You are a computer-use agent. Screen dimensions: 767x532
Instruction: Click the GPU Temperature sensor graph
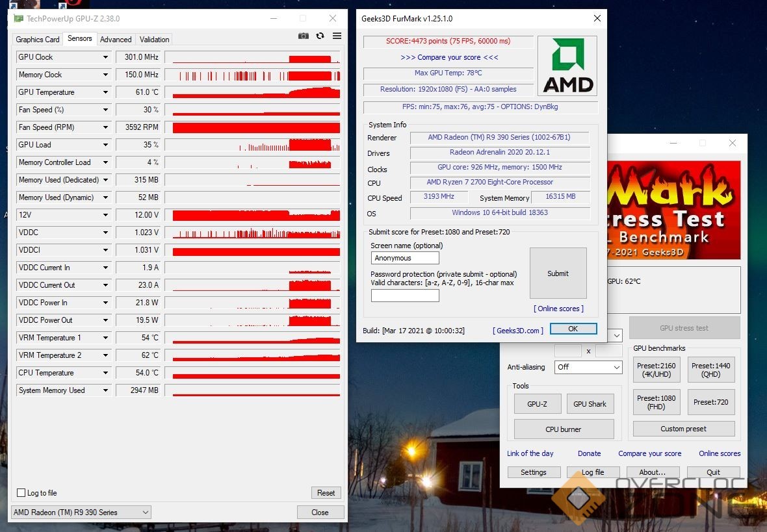pyautogui.click(x=252, y=92)
